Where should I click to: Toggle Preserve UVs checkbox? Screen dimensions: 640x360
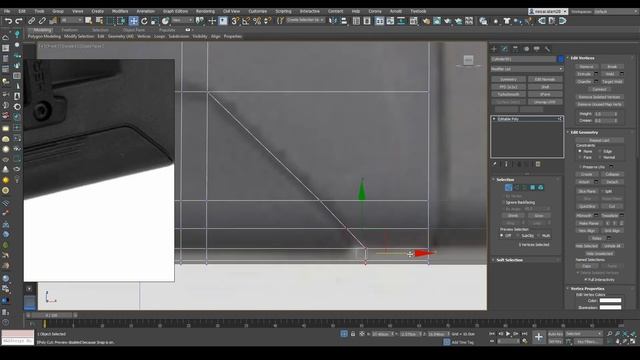[x=580, y=167]
